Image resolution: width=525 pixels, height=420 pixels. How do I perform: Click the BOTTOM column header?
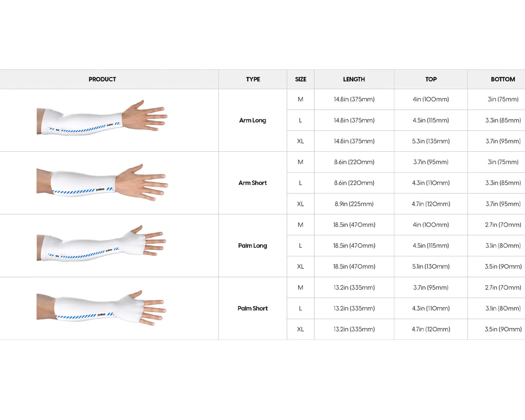[x=503, y=79]
